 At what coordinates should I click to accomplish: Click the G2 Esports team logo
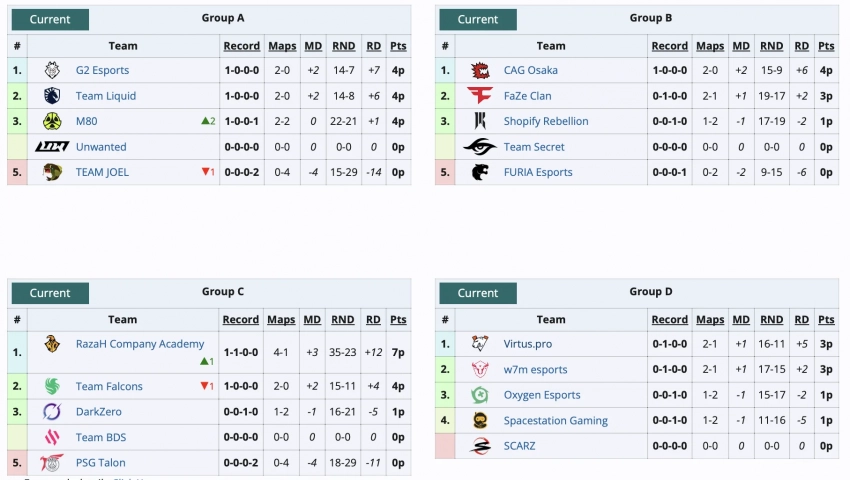[52, 70]
